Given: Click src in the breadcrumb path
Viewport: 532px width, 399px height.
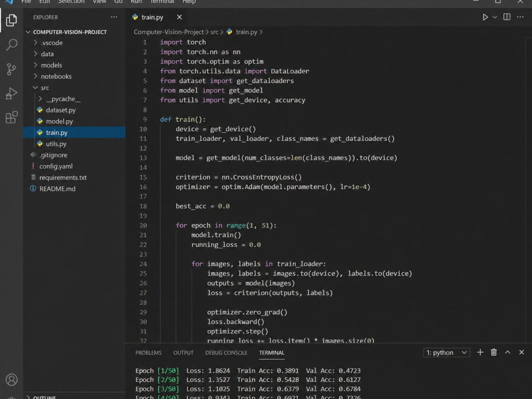Looking at the screenshot, I should click(x=214, y=32).
